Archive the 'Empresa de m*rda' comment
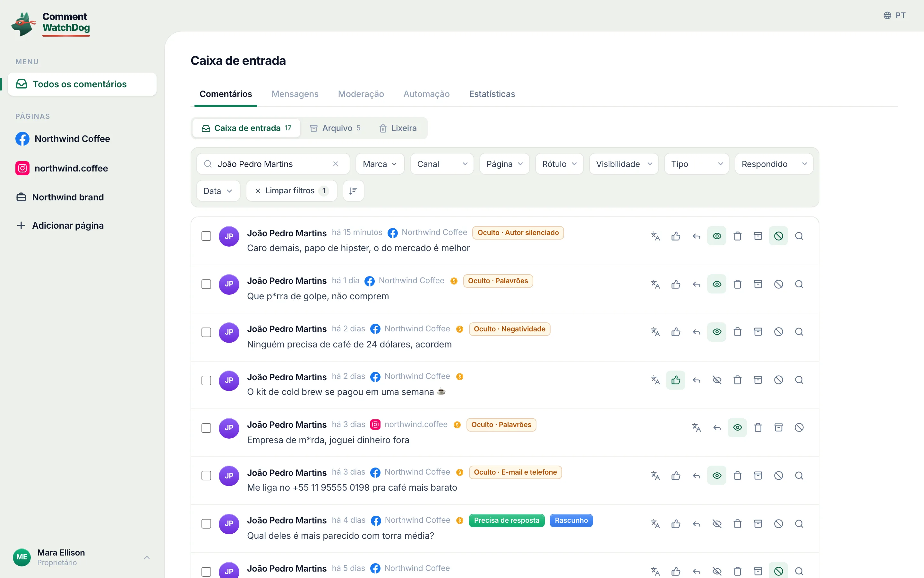Viewport: 924px width, 578px height. point(779,427)
